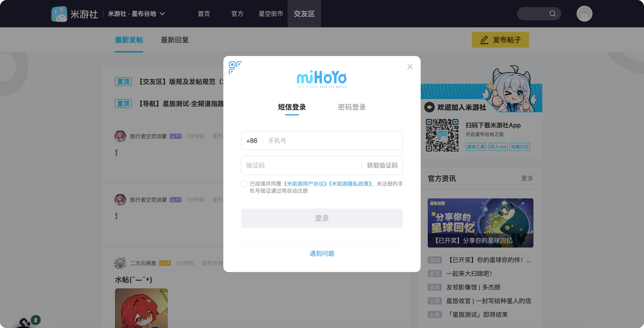Select the 密码登录 tab
The height and width of the screenshot is (328, 644).
[x=352, y=107]
